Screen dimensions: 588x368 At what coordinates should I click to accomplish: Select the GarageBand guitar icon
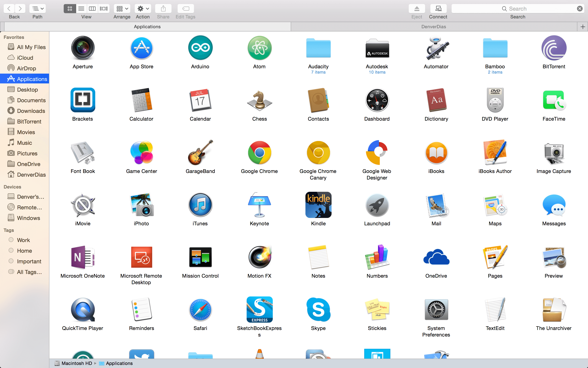[200, 152]
